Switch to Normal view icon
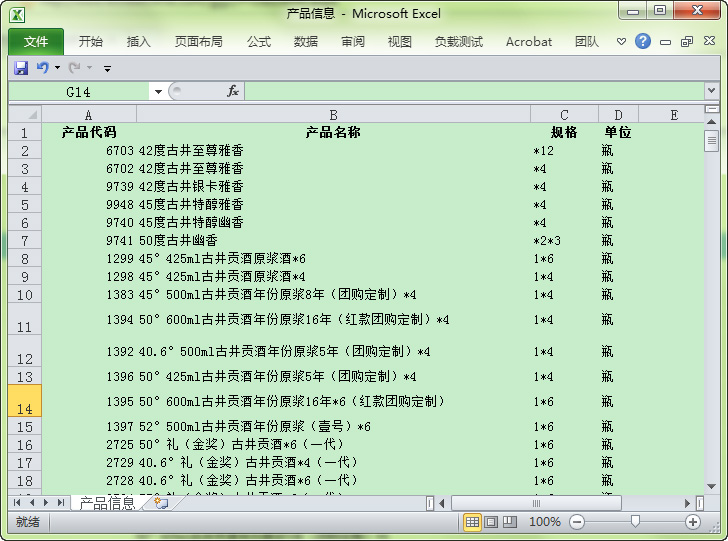 tap(472, 522)
